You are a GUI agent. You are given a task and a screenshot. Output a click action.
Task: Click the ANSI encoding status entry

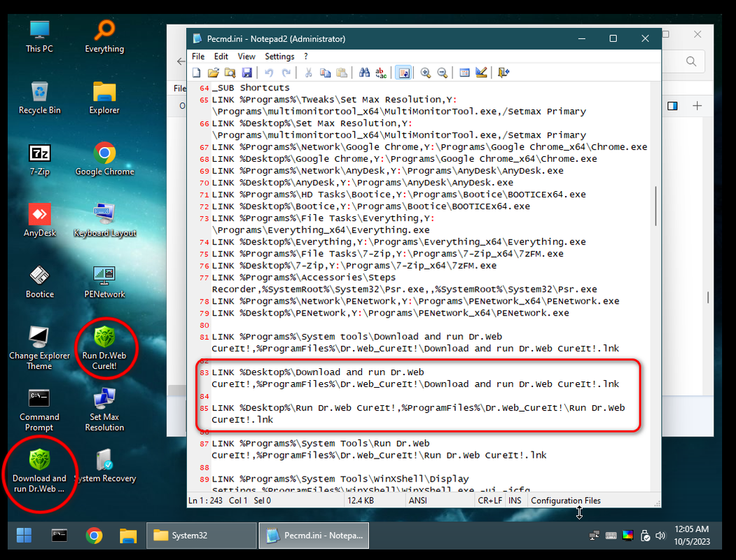pyautogui.click(x=418, y=500)
